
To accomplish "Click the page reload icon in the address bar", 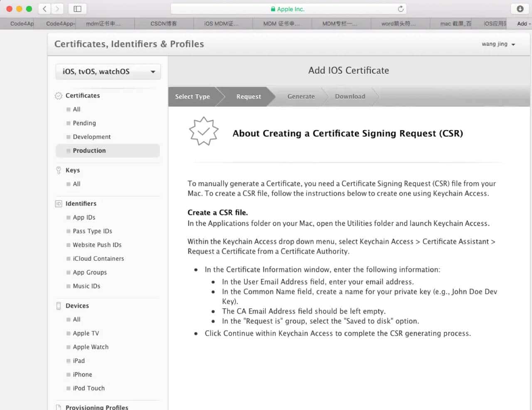I will pos(400,8).
